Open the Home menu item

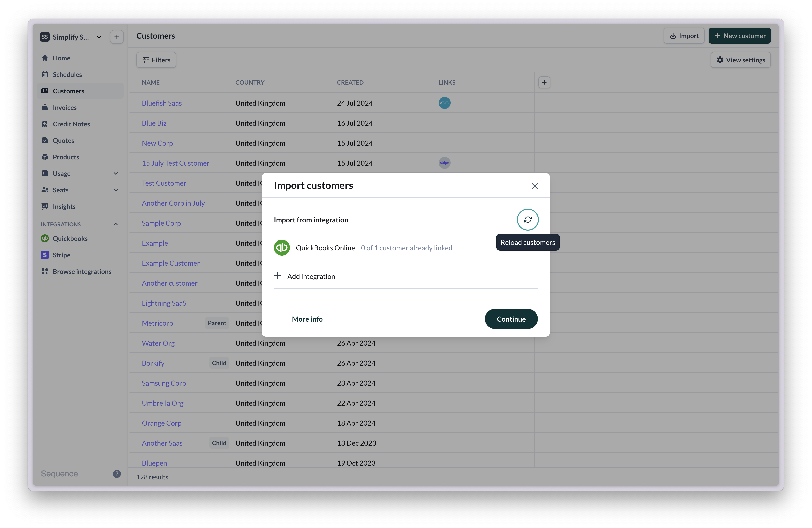click(80, 58)
